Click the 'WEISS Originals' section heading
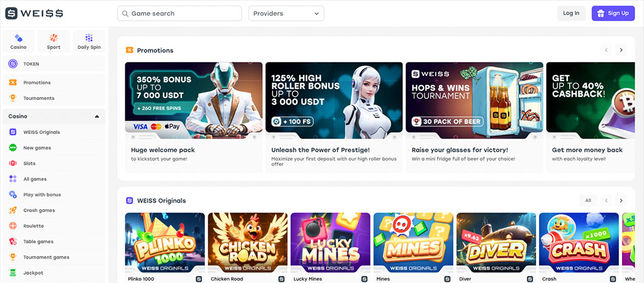The height and width of the screenshot is (283, 644). coord(162,201)
